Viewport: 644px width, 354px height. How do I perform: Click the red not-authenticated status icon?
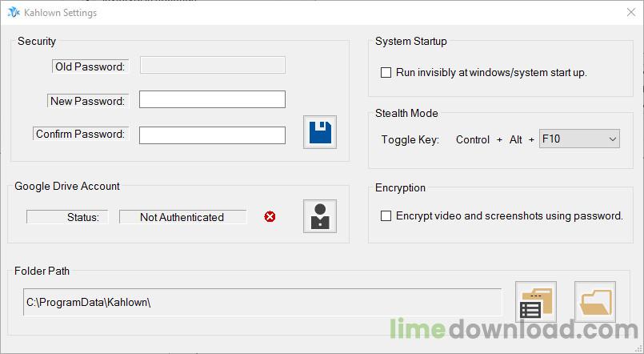click(270, 216)
